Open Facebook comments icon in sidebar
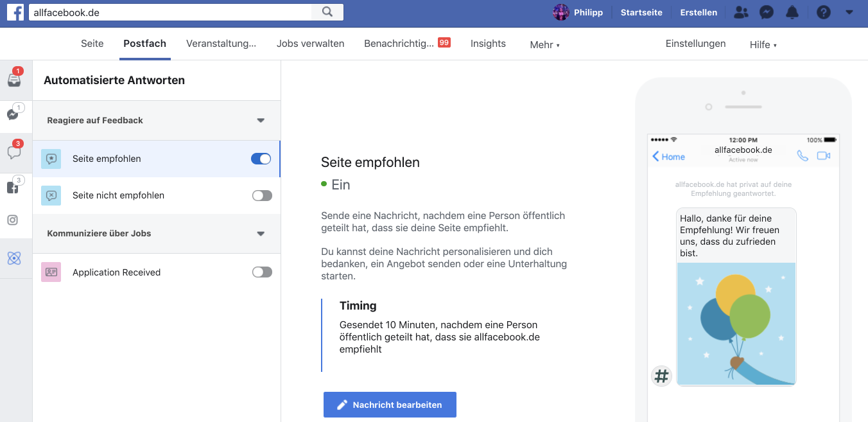This screenshot has height=422, width=868. (x=13, y=188)
